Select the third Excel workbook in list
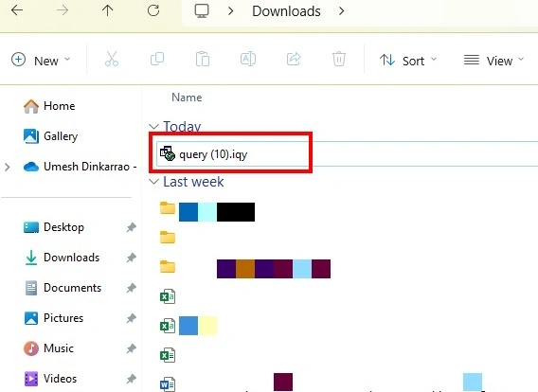The image size is (538, 392). pyautogui.click(x=168, y=355)
